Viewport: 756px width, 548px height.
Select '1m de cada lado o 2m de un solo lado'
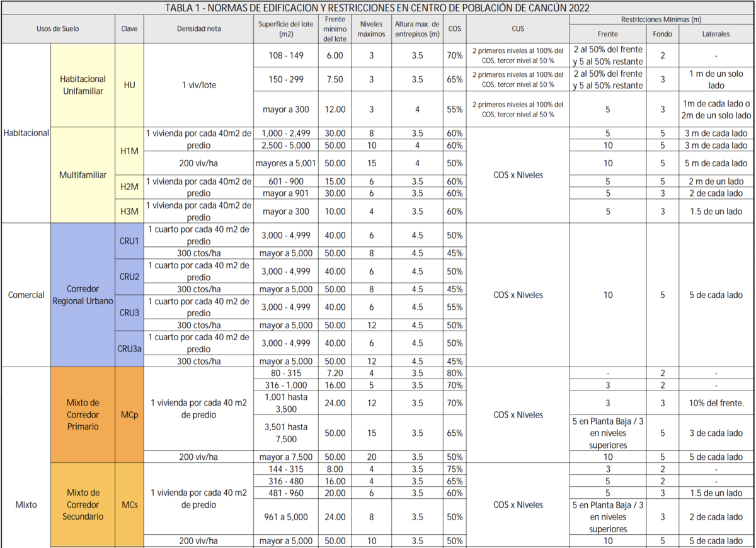tap(716, 109)
